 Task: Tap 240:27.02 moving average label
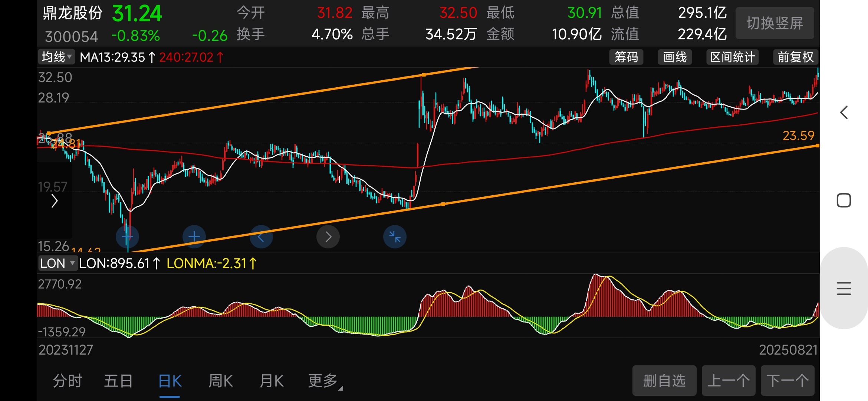click(x=191, y=57)
